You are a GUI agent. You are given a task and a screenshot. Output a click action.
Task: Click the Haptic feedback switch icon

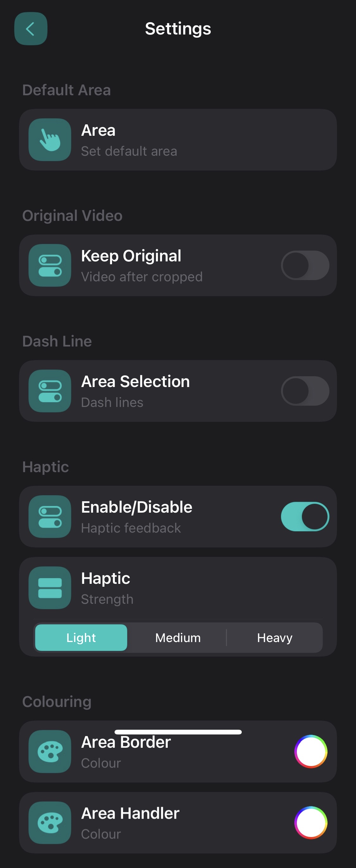[x=50, y=516]
